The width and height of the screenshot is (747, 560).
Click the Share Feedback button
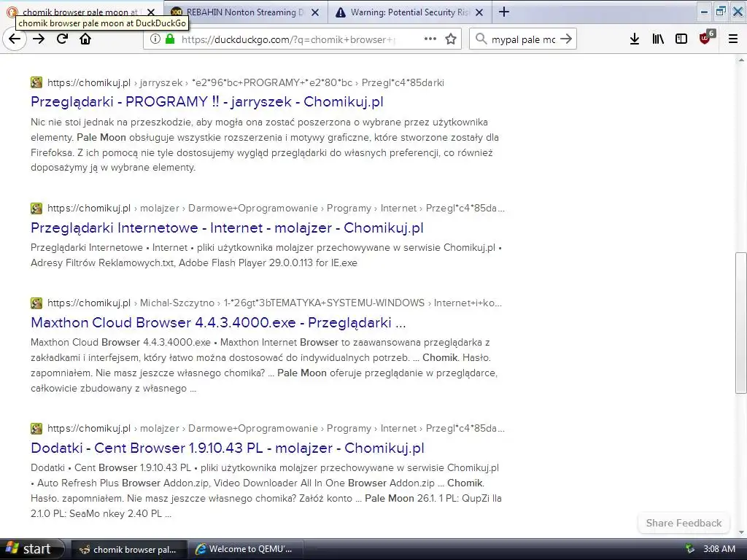[684, 523]
